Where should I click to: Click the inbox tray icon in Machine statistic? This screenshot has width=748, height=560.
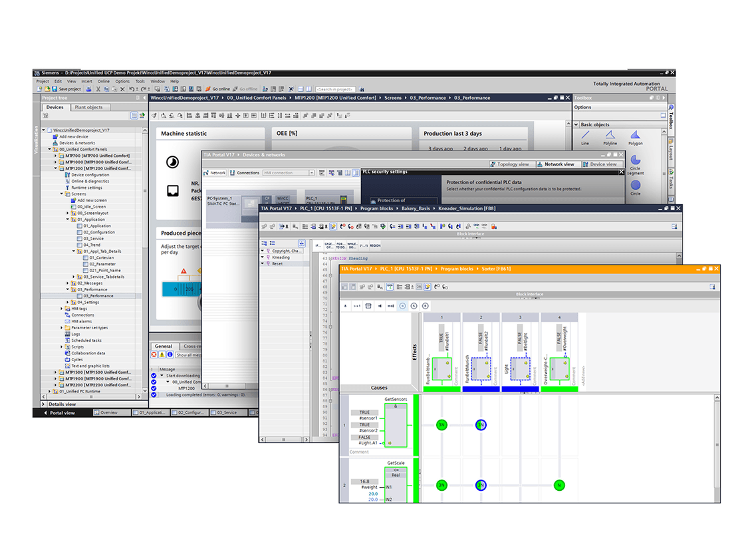click(173, 191)
